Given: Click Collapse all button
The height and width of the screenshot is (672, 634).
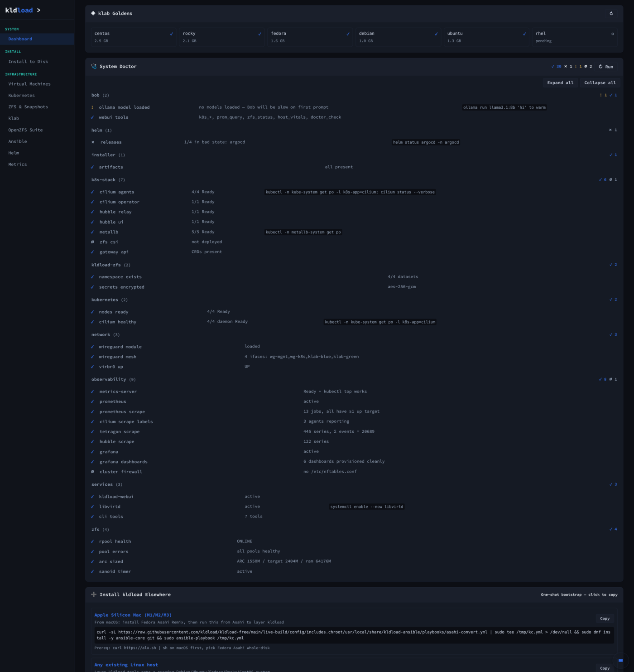Looking at the screenshot, I should (x=600, y=83).
